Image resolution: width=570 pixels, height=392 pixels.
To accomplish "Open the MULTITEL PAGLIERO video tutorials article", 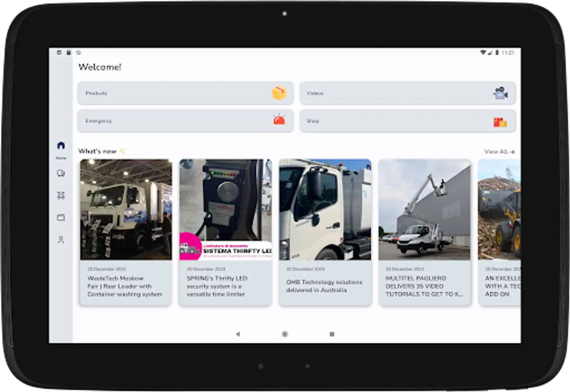I will [x=425, y=231].
